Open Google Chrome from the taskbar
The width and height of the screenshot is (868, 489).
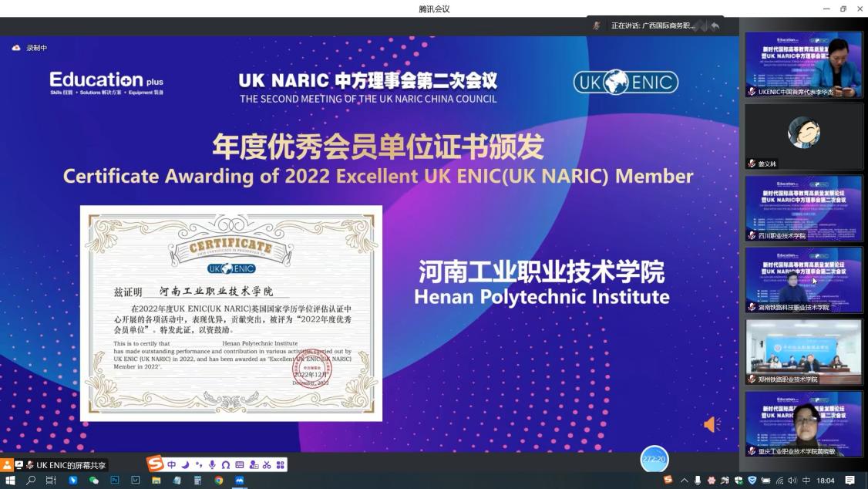coord(219,481)
